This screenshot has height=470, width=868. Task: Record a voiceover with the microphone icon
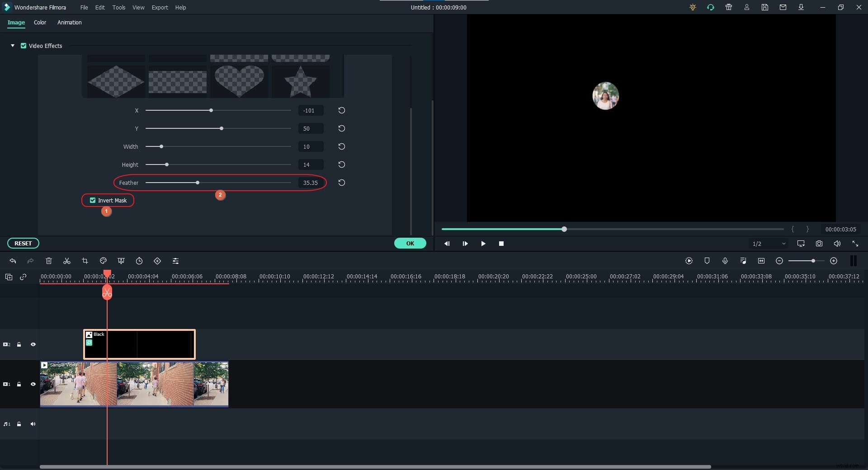tap(725, 261)
